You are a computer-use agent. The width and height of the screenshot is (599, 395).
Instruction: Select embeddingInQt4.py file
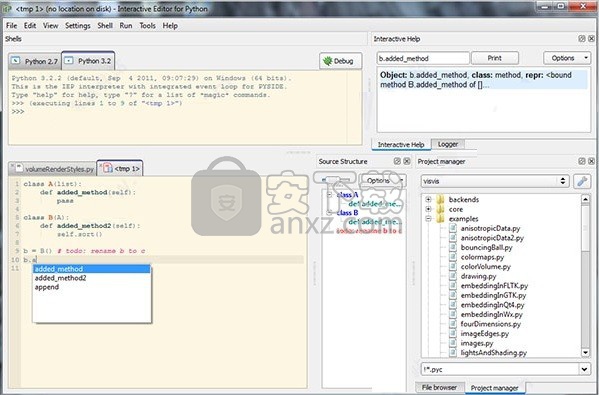492,305
